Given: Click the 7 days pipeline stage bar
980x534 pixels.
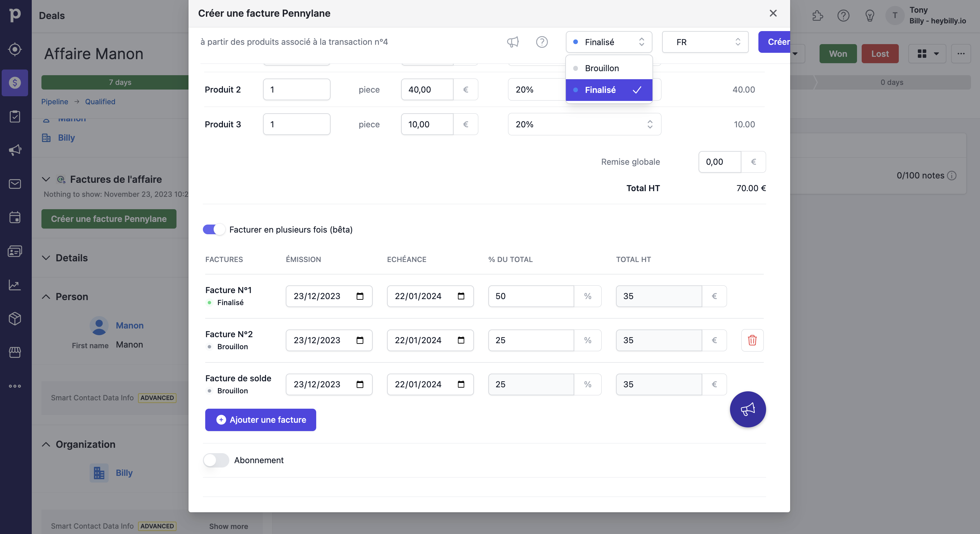Looking at the screenshot, I should (115, 82).
